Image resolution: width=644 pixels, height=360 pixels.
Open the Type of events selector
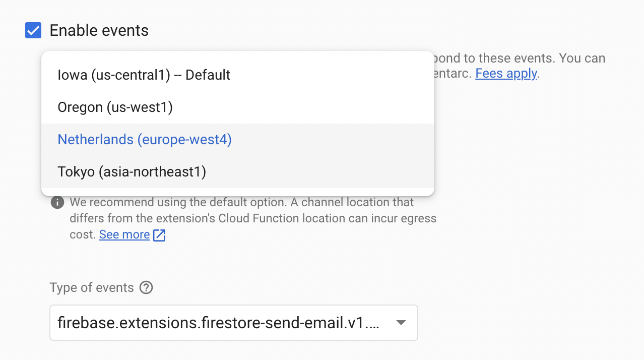pyautogui.click(x=233, y=323)
